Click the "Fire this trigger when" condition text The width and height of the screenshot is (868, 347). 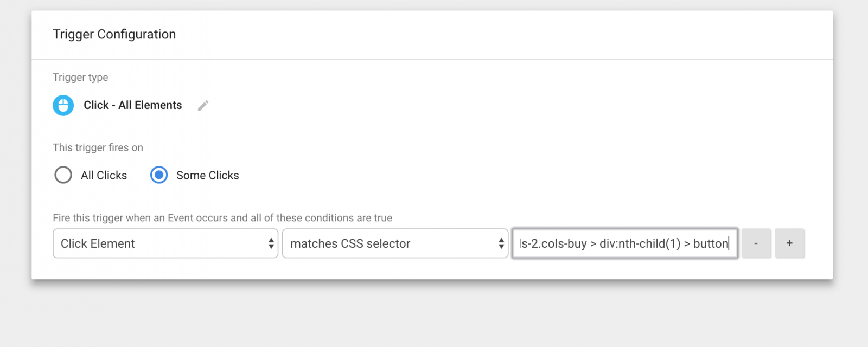pos(222,218)
